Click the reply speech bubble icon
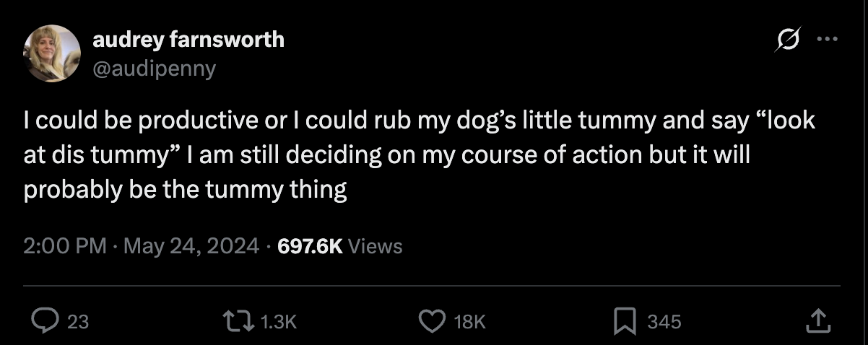The image size is (868, 345). click(x=46, y=320)
